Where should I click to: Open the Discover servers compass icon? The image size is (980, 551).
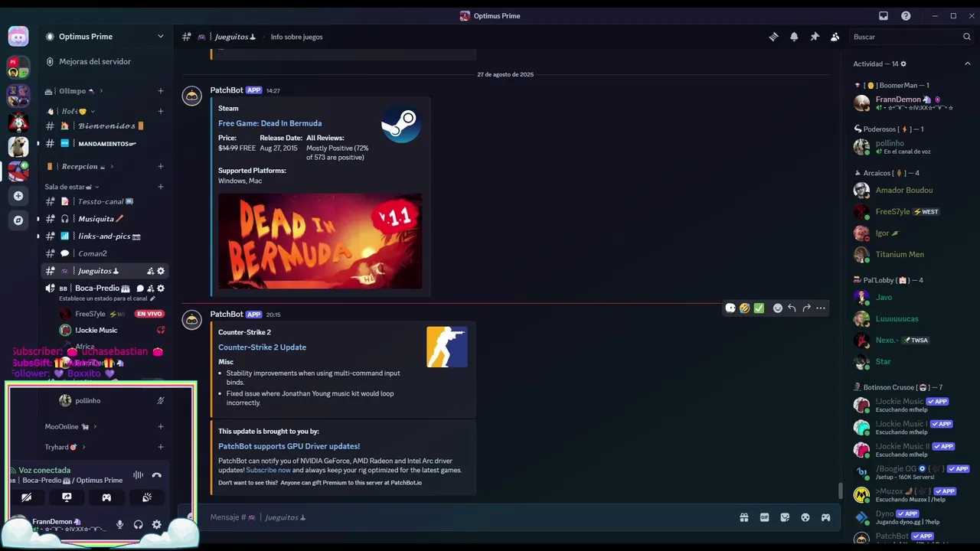[18, 220]
